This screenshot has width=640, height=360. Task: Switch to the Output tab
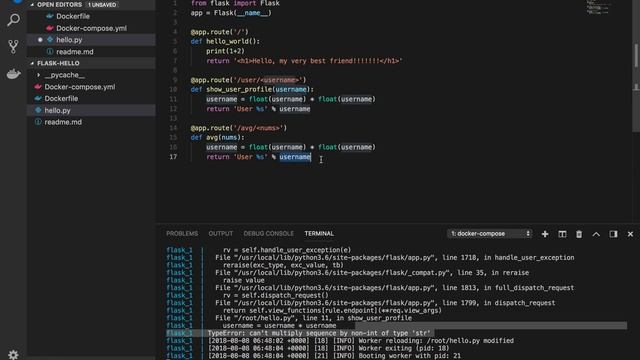[221, 233]
